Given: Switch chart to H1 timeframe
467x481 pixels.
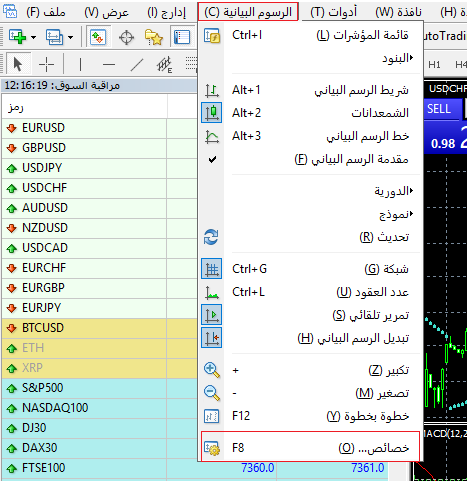Looking at the screenshot, I should click(434, 64).
